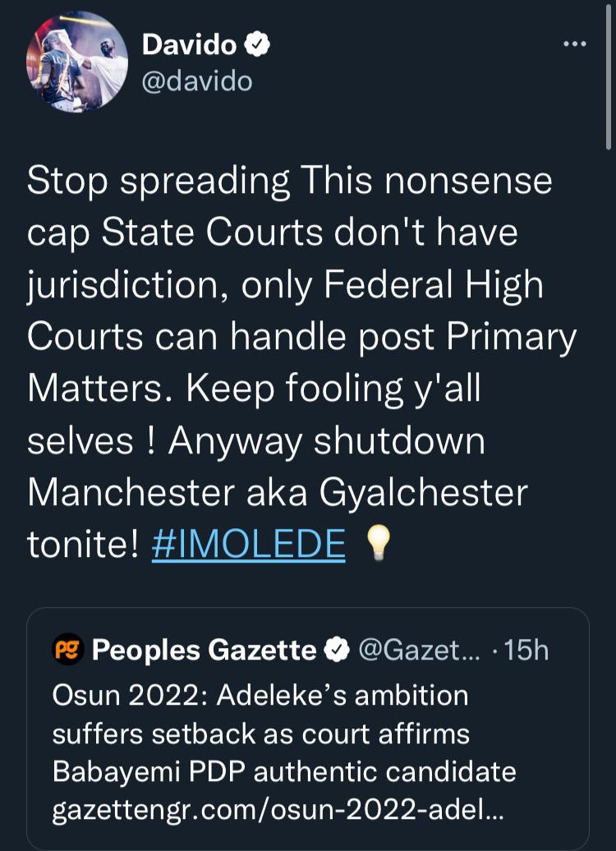Click the 'jurisdiction, only Federal High' tweet line
Viewport: 616px width, 851px height.
[285, 287]
